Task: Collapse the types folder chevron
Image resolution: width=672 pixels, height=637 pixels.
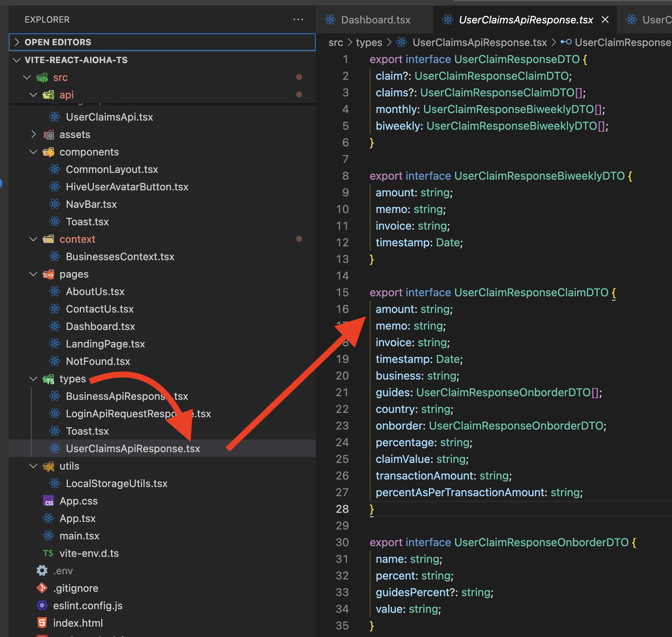Action: pos(33,379)
